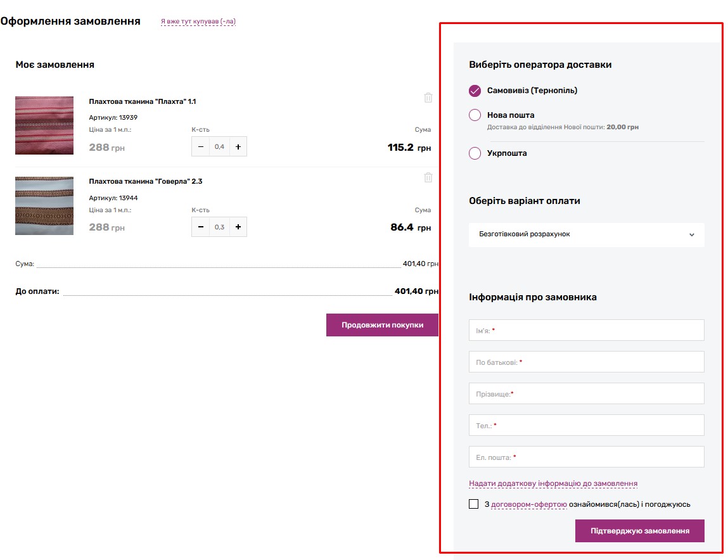Image resolution: width=728 pixels, height=560 pixels.
Task: Remove the "Говерла" 2.3 item via trash icon
Action: point(428,177)
